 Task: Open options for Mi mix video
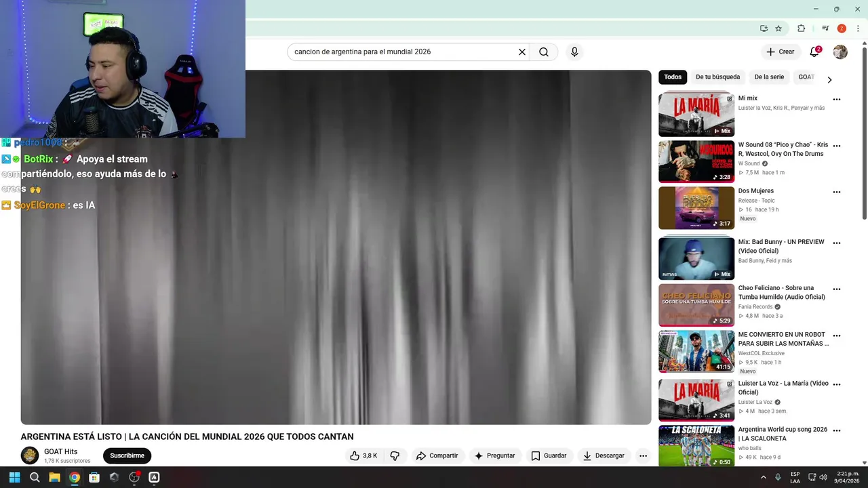(837, 100)
